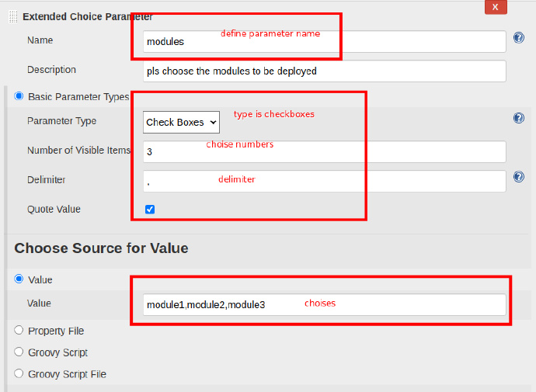Open the Check Boxes parameter type dropdown

point(181,122)
